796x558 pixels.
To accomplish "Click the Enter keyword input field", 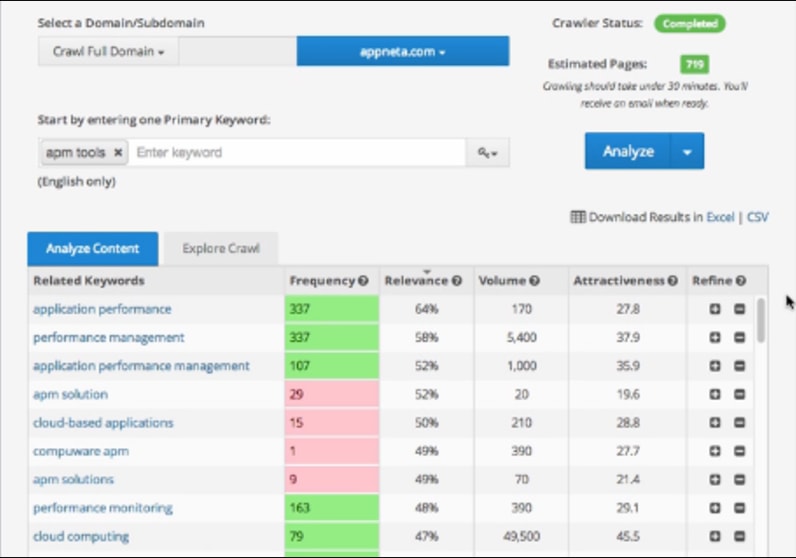I will click(x=298, y=153).
